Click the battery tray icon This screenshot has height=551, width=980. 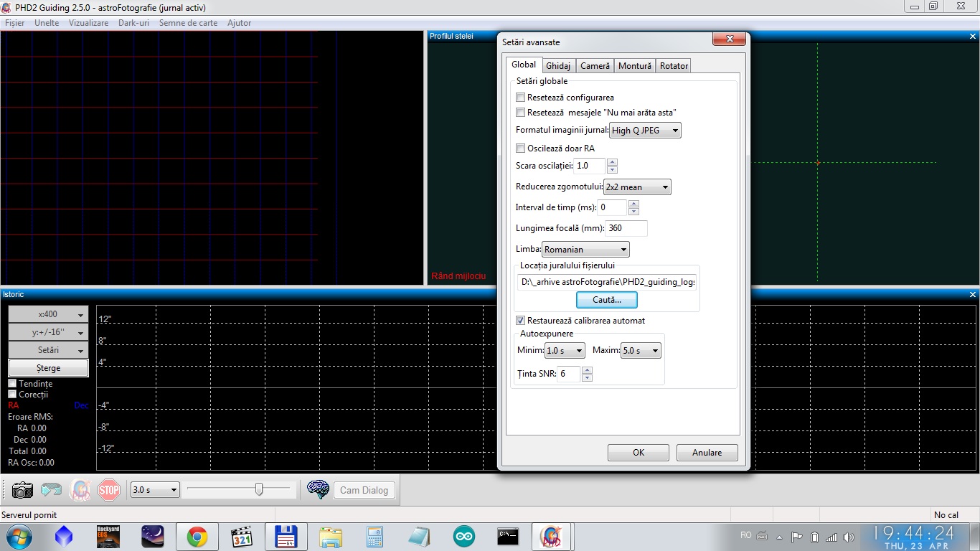[814, 537]
